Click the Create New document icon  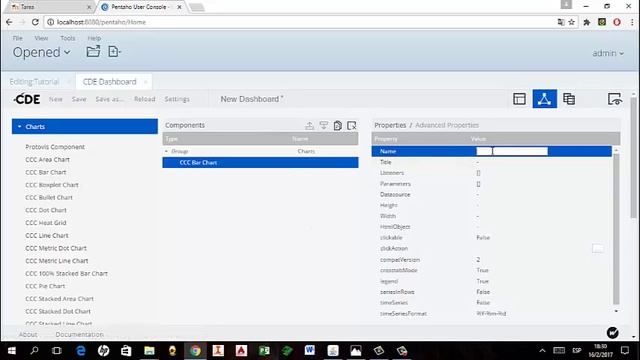tap(114, 51)
